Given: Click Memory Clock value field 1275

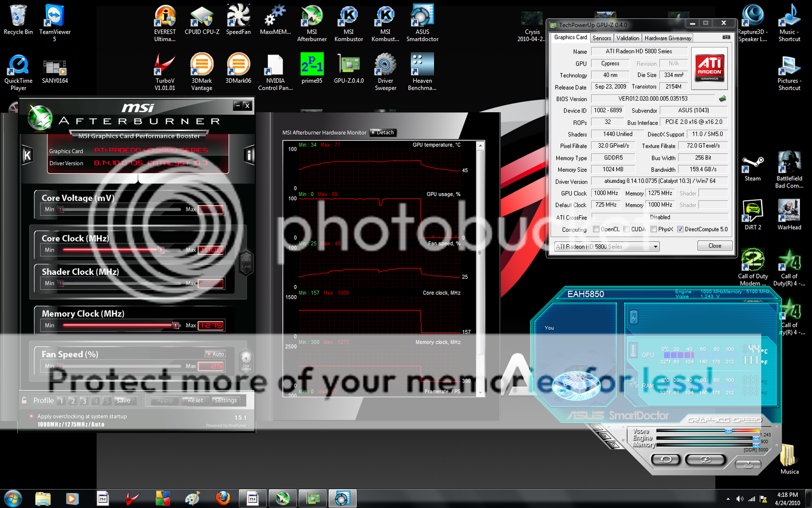Looking at the screenshot, I should point(211,325).
